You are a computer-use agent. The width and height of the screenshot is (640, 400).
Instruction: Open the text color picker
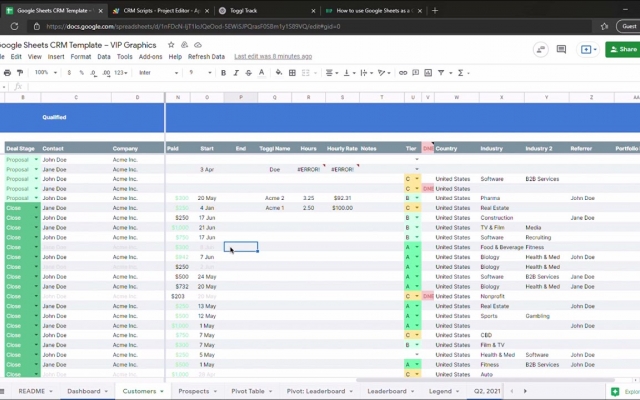point(262,73)
